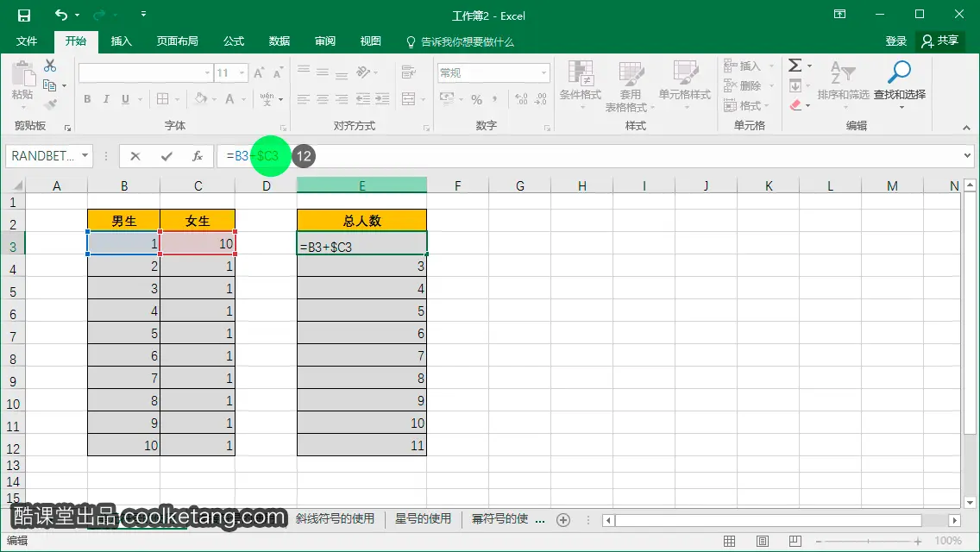The width and height of the screenshot is (980, 552).
Task: Click cell E12 containing 11
Action: click(x=361, y=446)
